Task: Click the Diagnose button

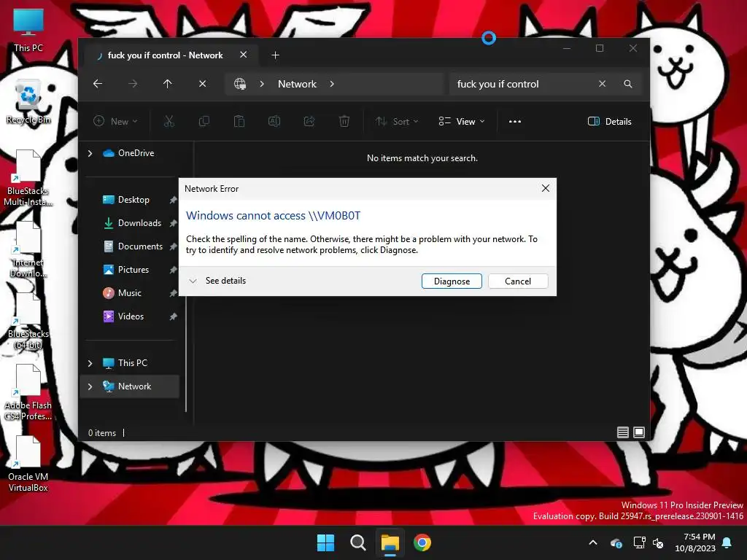Action: pyautogui.click(x=452, y=281)
